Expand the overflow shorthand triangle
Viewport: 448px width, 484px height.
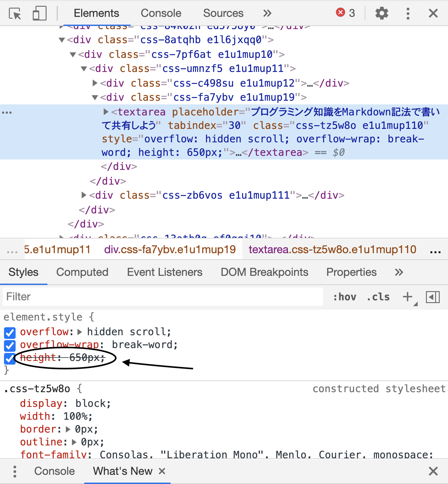tap(80, 332)
